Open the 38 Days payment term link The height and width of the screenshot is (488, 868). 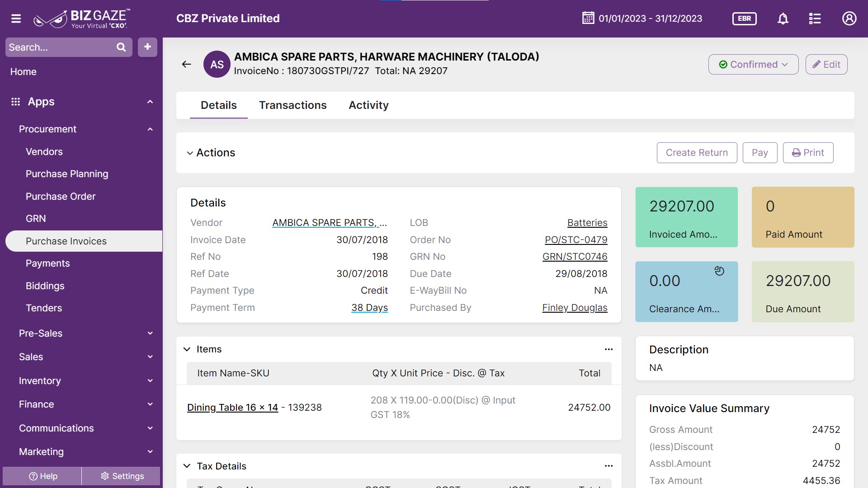[x=369, y=308]
